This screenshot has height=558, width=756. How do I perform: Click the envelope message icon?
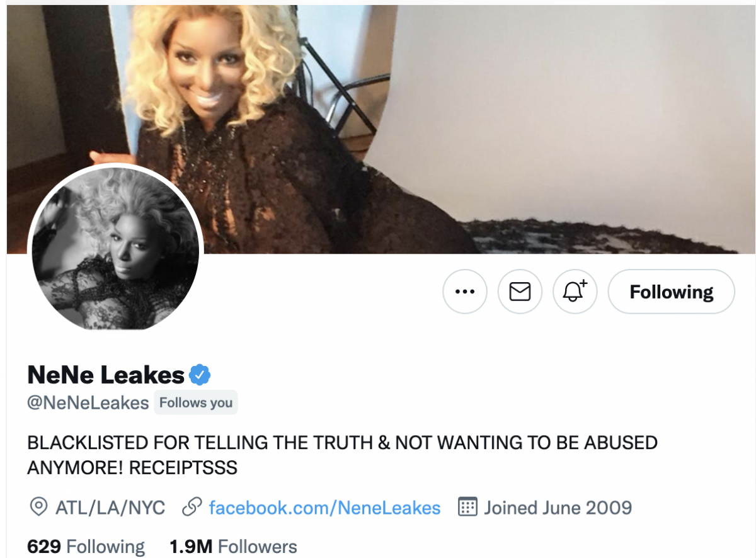(520, 292)
